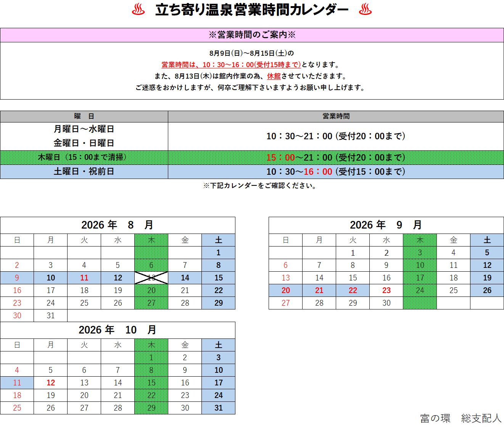Click the 曜日 column header
This screenshot has width=504, height=427.
pyautogui.click(x=84, y=116)
